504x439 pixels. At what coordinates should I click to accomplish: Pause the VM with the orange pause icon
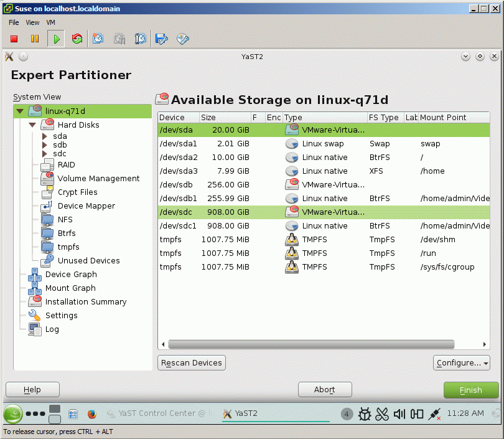pos(35,39)
